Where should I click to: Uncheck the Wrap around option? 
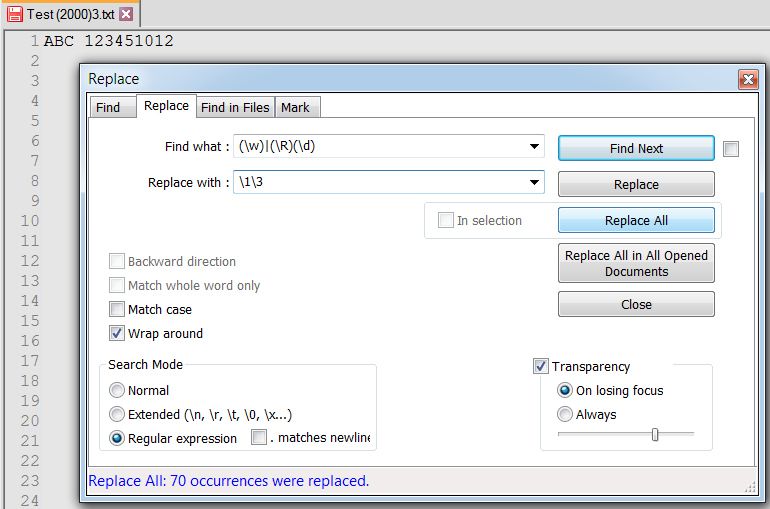click(117, 334)
